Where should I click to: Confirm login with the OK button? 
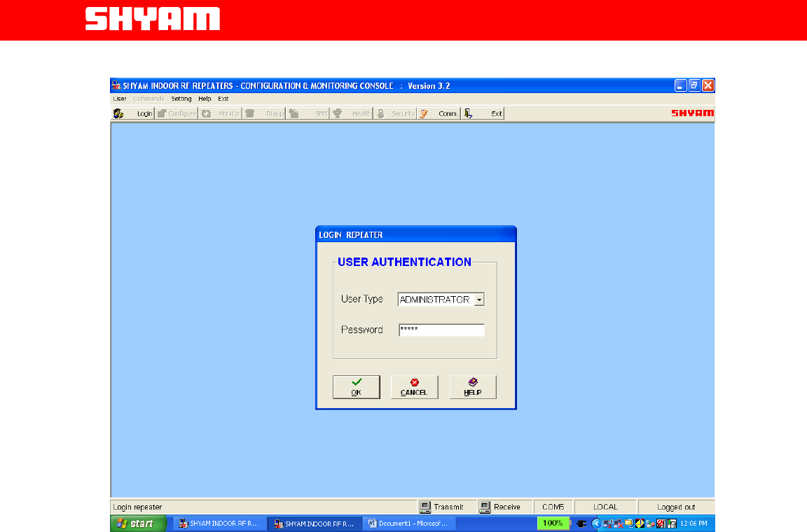[x=356, y=387]
